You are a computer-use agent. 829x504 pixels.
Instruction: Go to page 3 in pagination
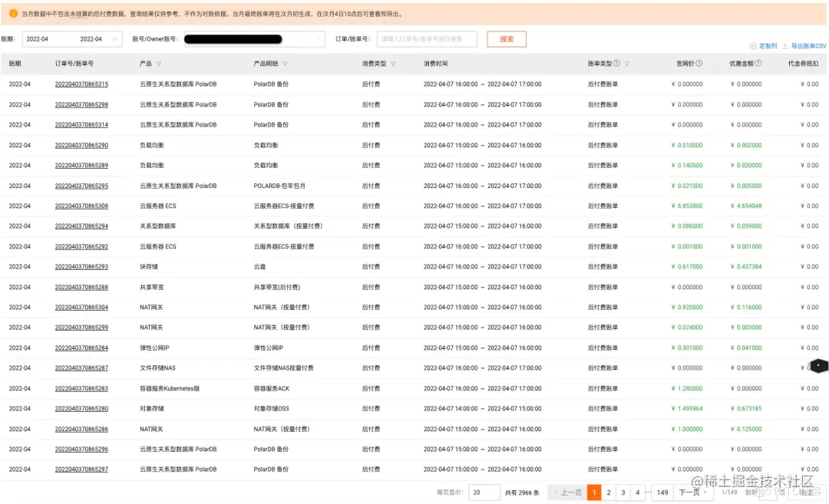pos(623,492)
